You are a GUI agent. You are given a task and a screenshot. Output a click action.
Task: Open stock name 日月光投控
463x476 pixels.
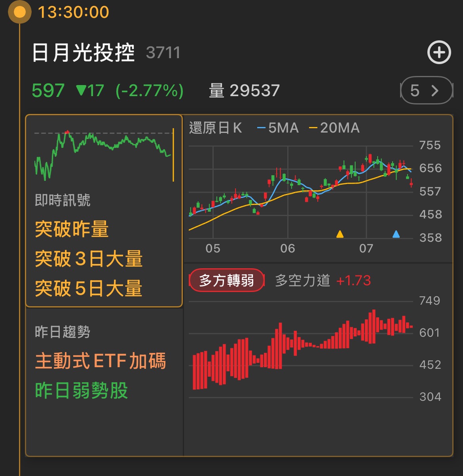83,53
